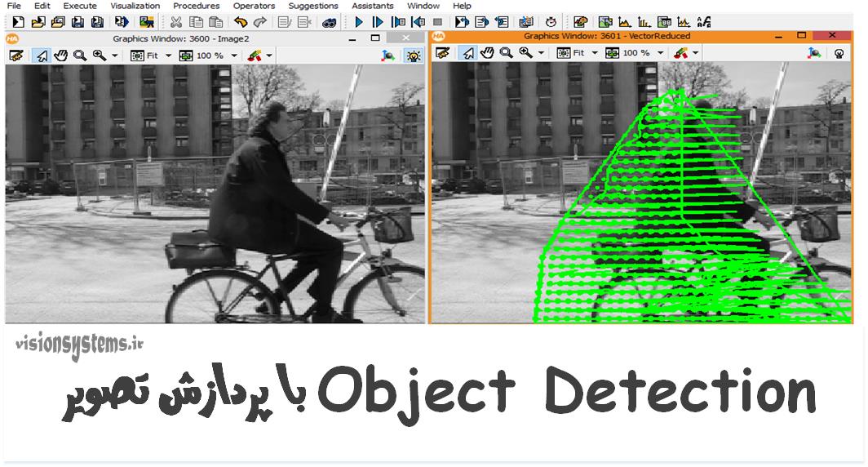Viewport: 868px width, 467px height.
Task: Click the Paste clipboard icon
Action: tap(216, 22)
